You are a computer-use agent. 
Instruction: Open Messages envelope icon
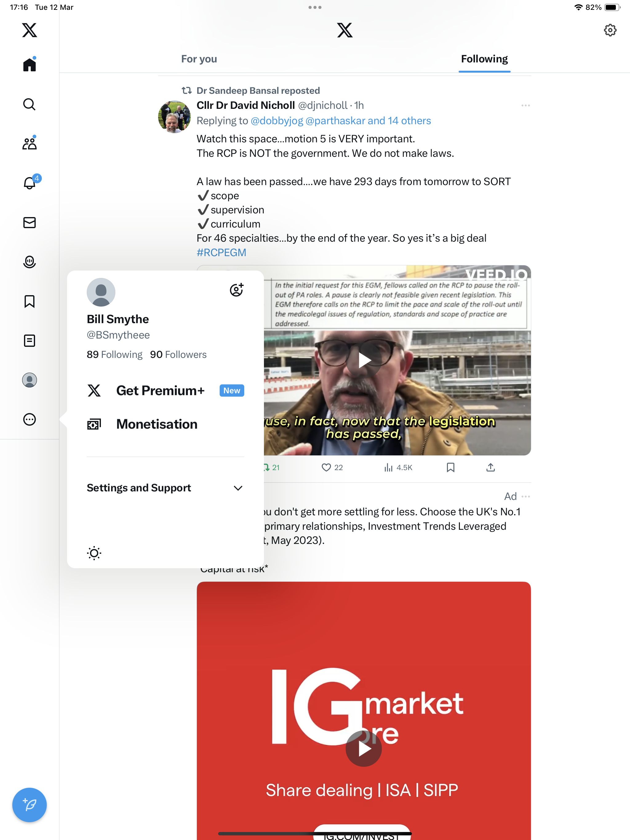coord(29,223)
